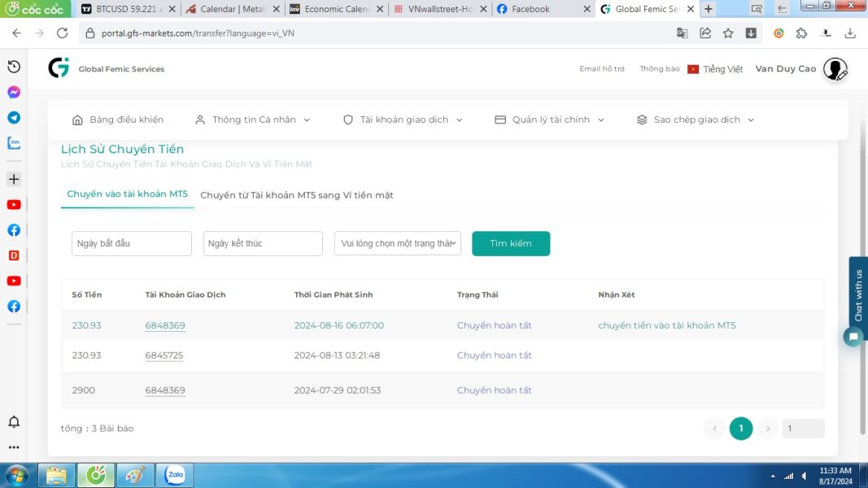Switch to Economic Calendar browser tab
The height and width of the screenshot is (488, 868).
pyautogui.click(x=336, y=9)
